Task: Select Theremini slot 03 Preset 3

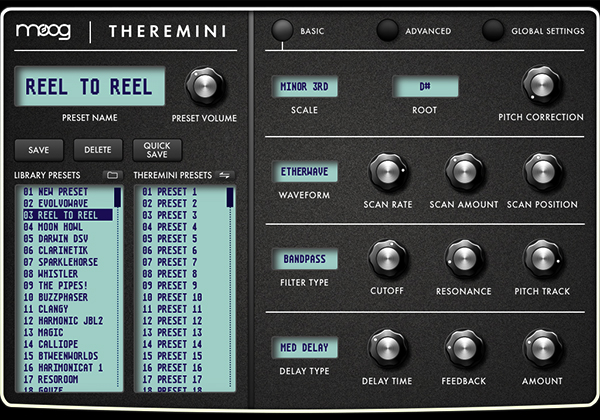Action: coord(183,215)
